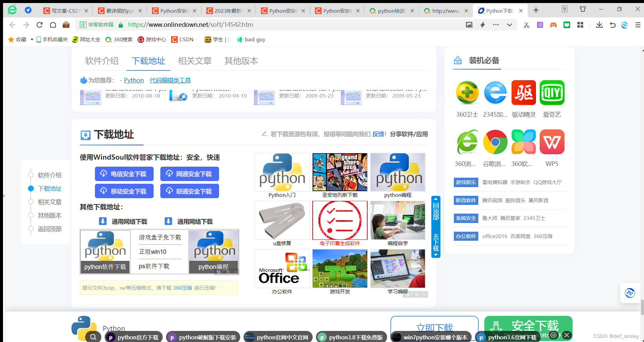Open the downloads icon in toolbar
644x342 pixels.
[x=599, y=25]
